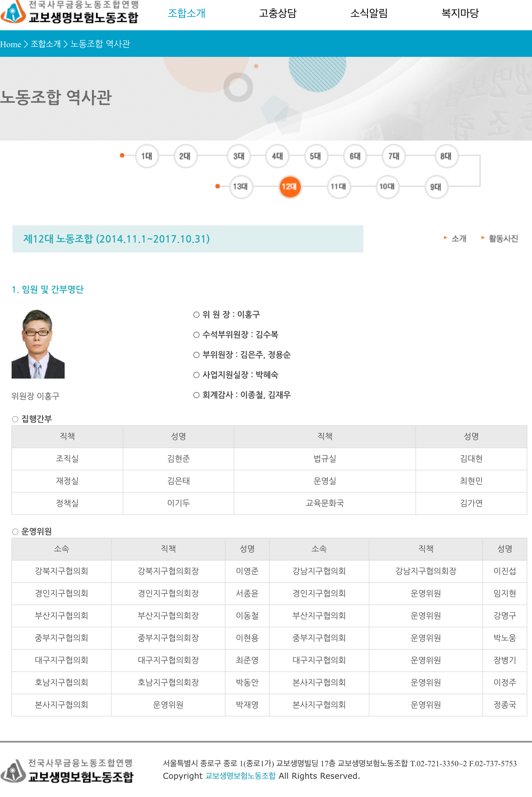Click the 운영위원 subsection label
The image size is (532, 797).
32,532
